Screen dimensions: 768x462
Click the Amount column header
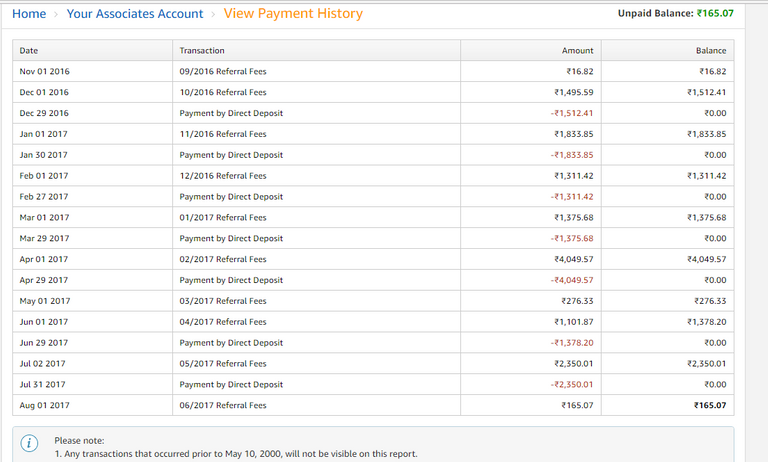578,50
